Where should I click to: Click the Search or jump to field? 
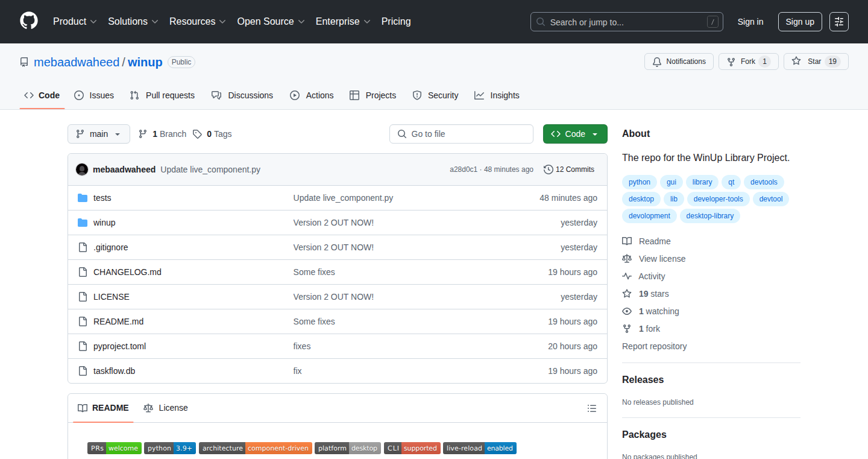pos(627,22)
